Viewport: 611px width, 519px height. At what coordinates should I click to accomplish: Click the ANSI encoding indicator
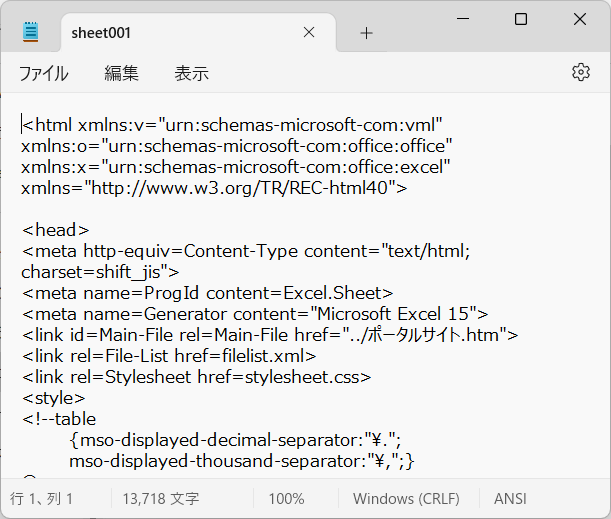(510, 498)
